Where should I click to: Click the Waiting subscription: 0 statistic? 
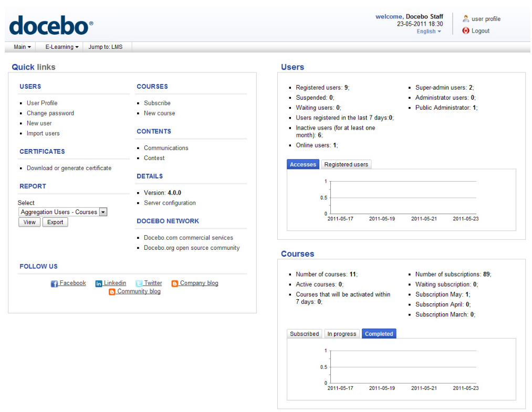click(x=446, y=284)
